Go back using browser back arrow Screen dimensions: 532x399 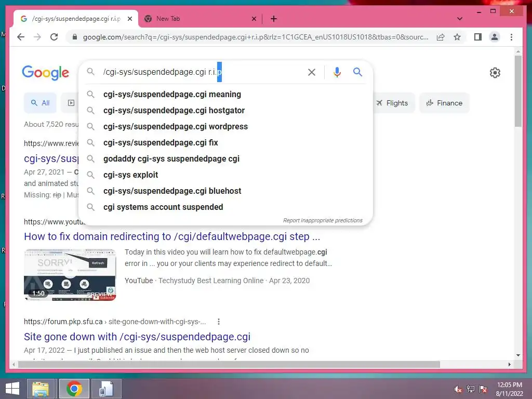21,37
